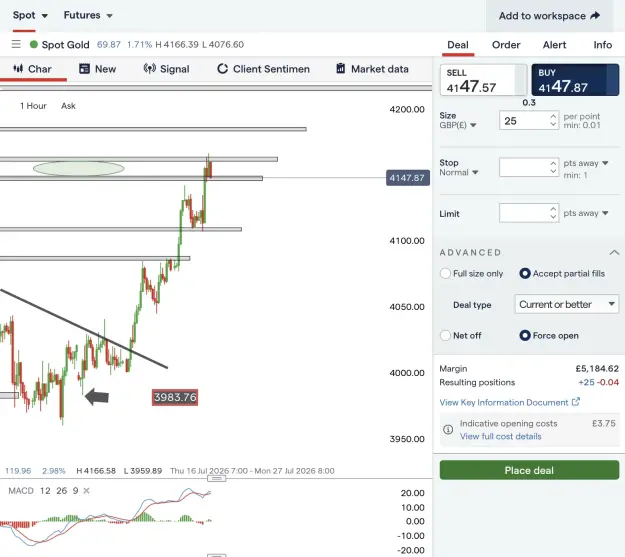Remove the MACD indicator with X
Image resolution: width=625 pixels, height=557 pixels.
[x=86, y=491]
